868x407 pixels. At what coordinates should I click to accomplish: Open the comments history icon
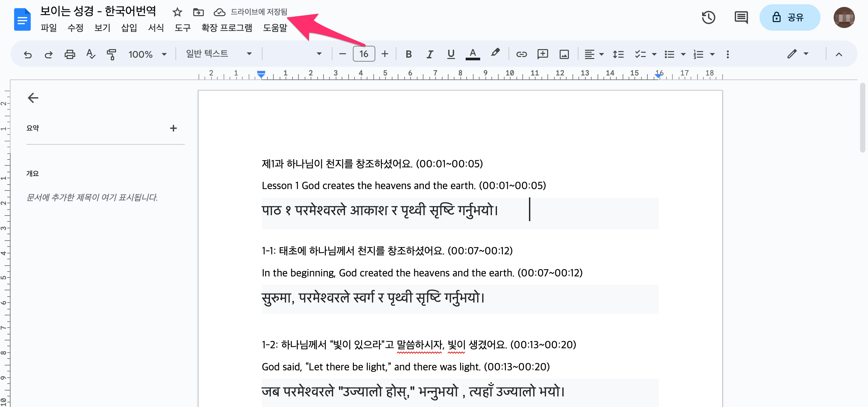[x=741, y=17]
